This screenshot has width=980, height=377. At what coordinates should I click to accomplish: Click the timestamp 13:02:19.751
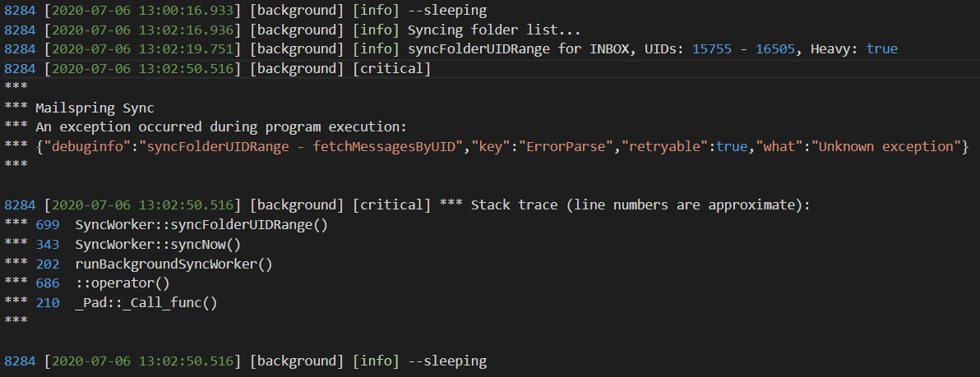[187, 48]
